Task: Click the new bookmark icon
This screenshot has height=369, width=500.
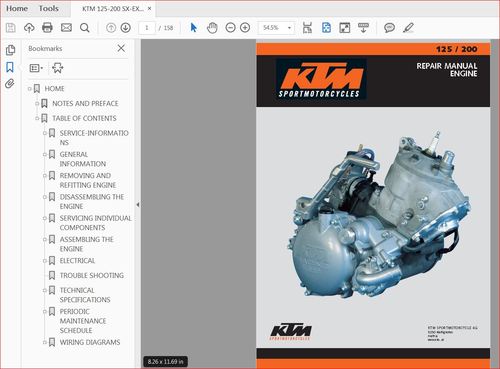Action: (x=58, y=68)
